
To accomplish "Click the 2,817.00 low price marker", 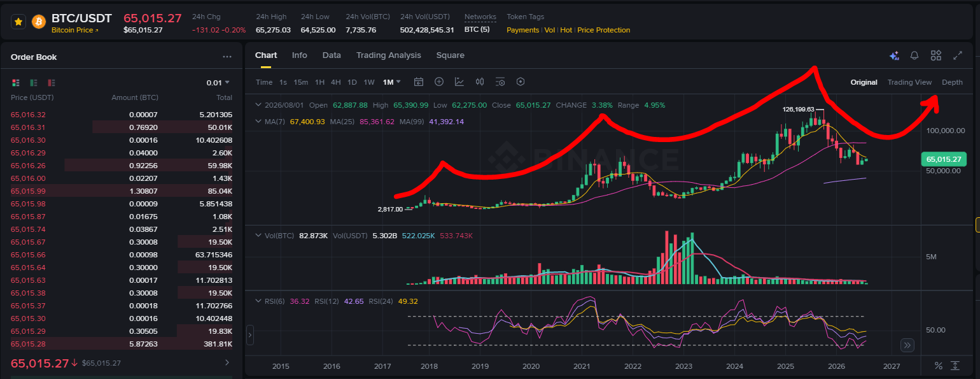I will 390,209.
